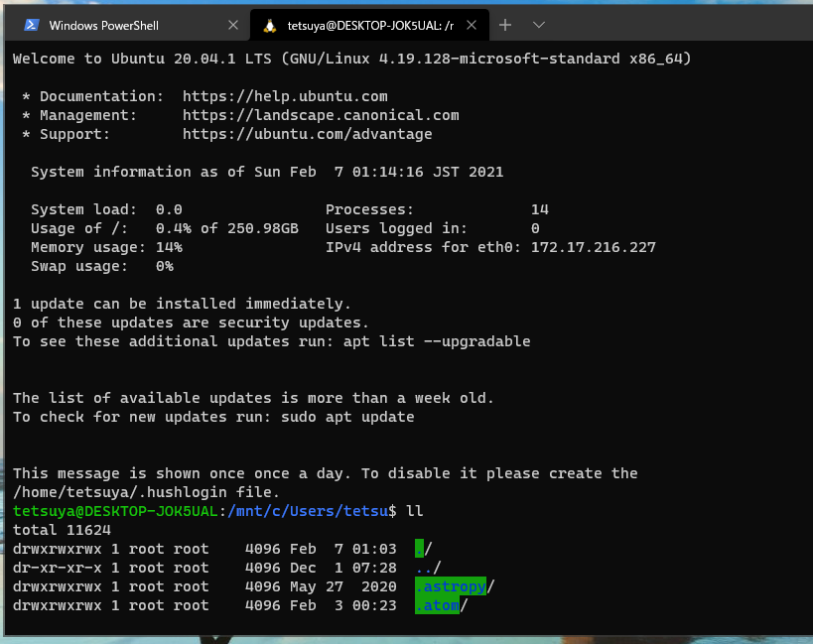The height and width of the screenshot is (644, 813).
Task: Click the IP address 172.17.216.227
Action: pyautogui.click(x=594, y=247)
